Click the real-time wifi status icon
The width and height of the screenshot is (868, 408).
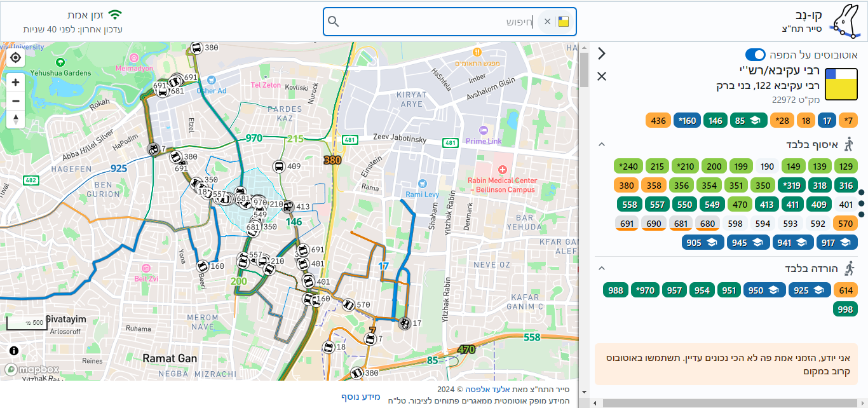[x=114, y=15]
